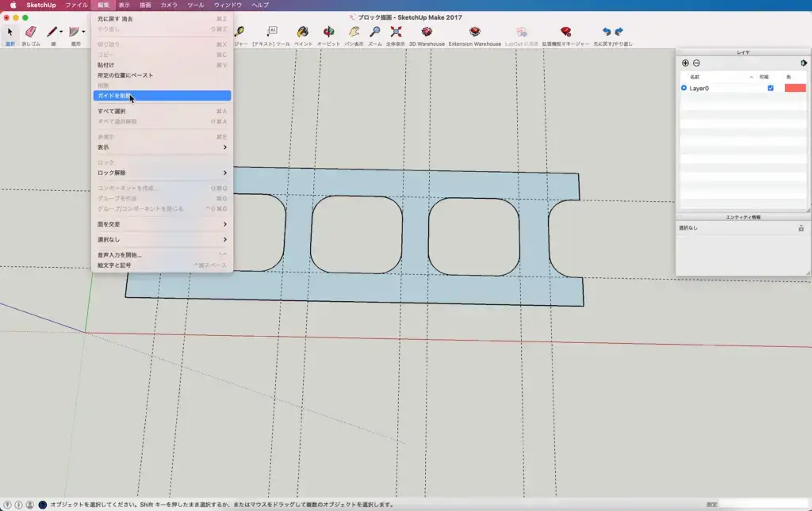
Task: Click the entity info details icon
Action: pos(801,228)
